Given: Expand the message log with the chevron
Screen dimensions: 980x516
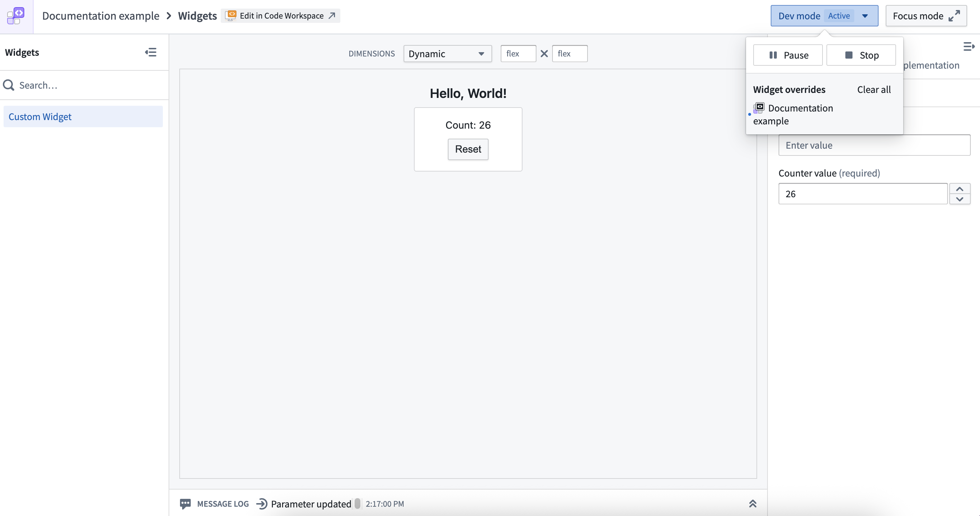Looking at the screenshot, I should tap(752, 503).
